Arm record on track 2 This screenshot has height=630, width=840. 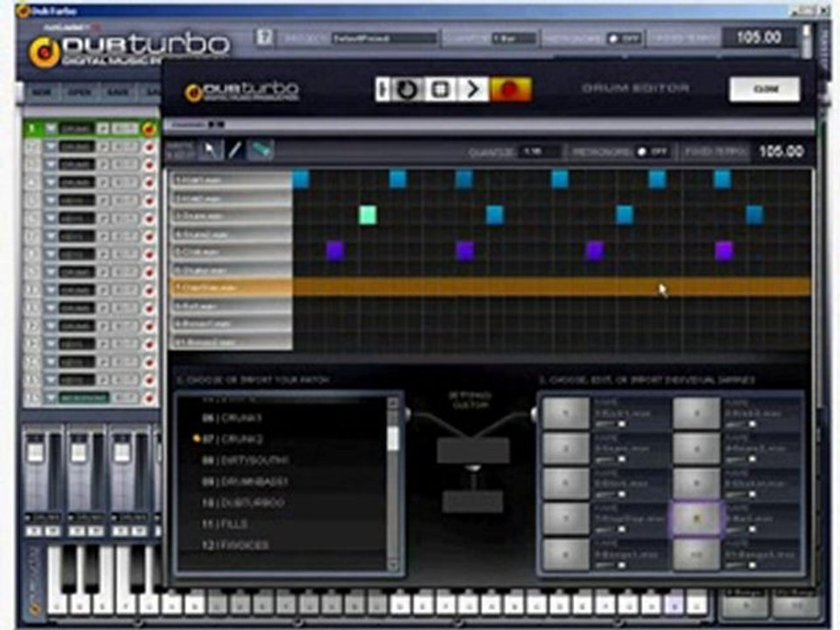(x=149, y=147)
